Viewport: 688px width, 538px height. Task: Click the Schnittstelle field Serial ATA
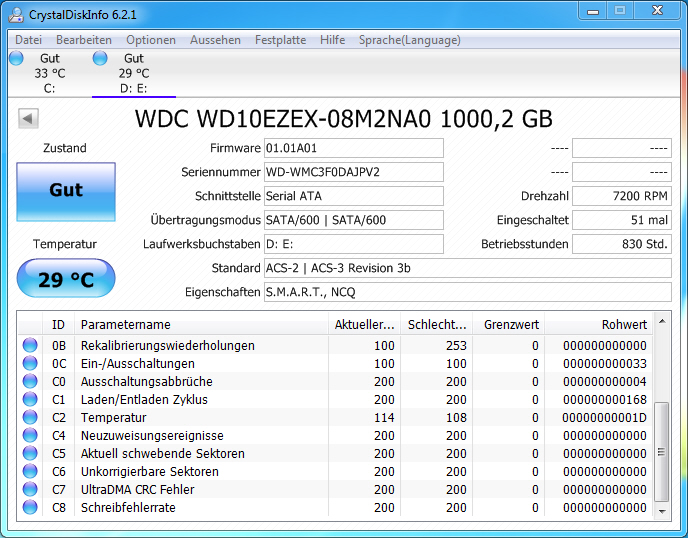[x=354, y=196]
